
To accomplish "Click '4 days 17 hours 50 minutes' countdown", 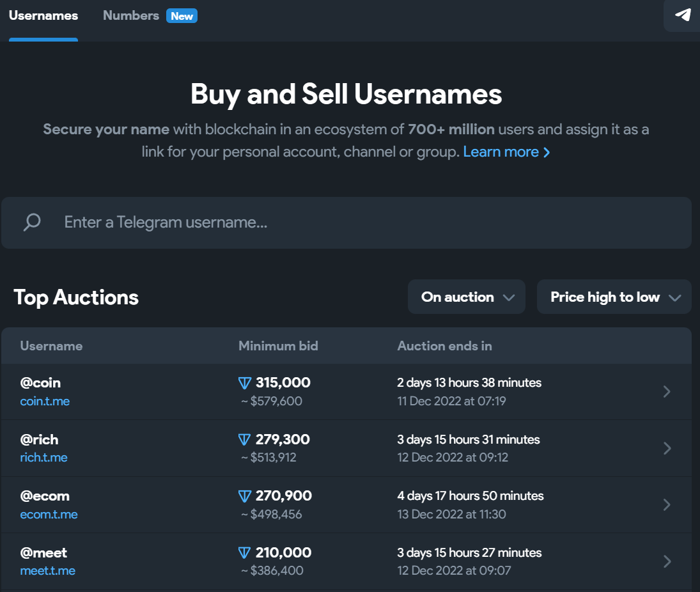I will [471, 496].
